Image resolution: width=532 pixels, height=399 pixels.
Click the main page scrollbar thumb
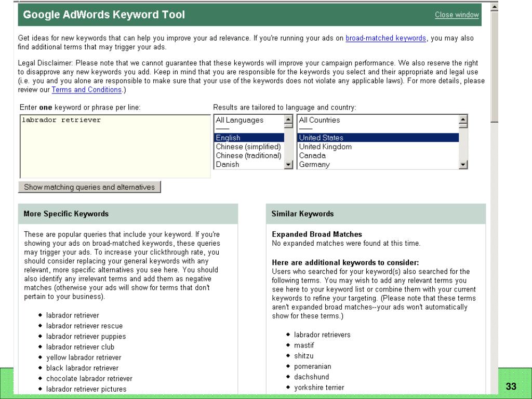(495, 66)
